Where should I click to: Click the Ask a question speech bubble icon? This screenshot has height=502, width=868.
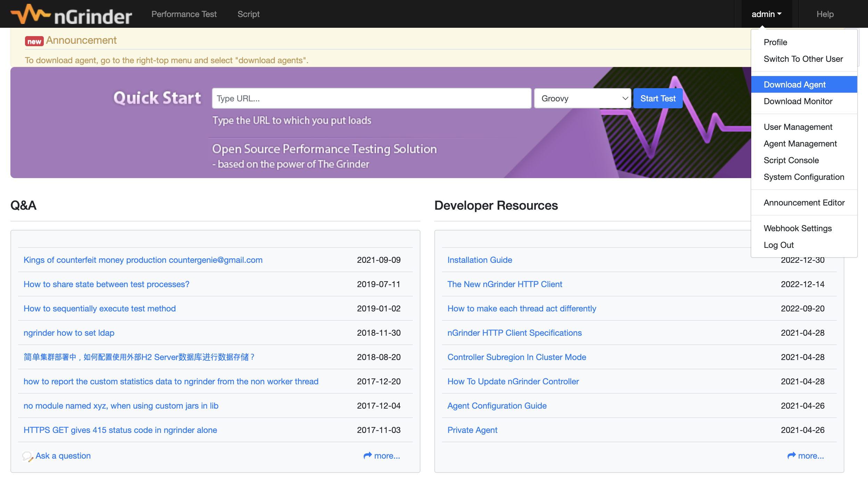[x=27, y=456]
